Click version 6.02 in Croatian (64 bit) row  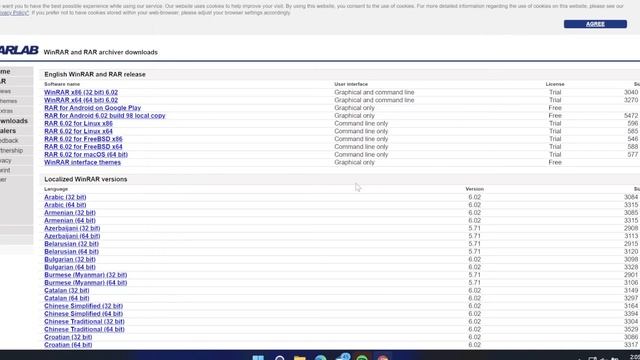click(474, 344)
